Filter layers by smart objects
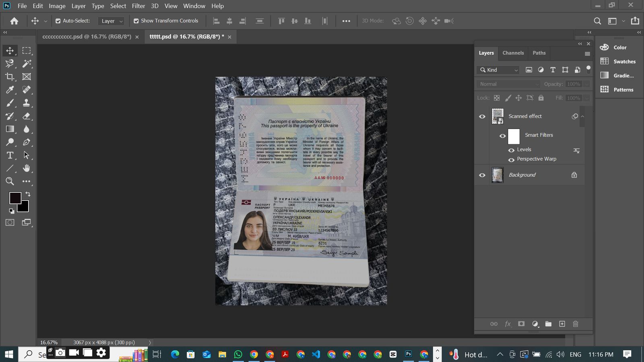This screenshot has width=644, height=362. [x=577, y=70]
